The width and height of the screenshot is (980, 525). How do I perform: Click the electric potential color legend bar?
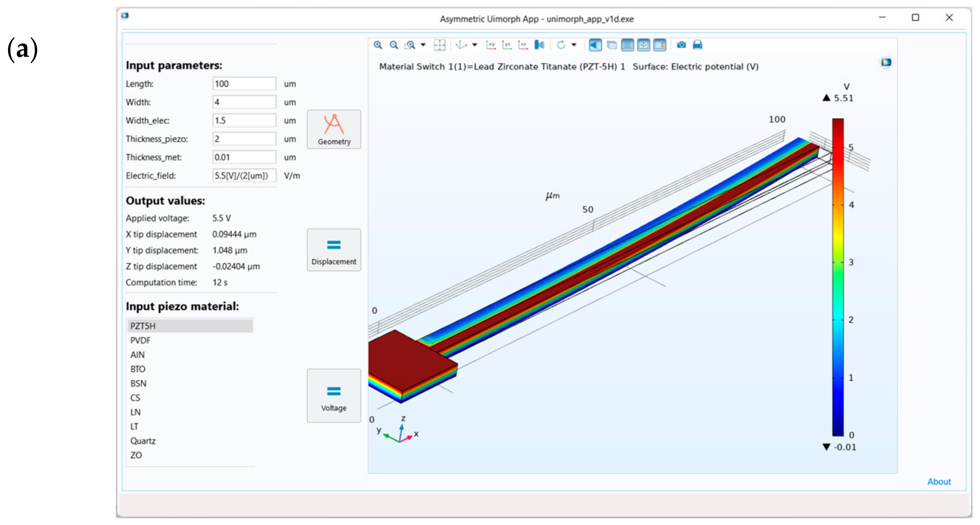pos(838,277)
